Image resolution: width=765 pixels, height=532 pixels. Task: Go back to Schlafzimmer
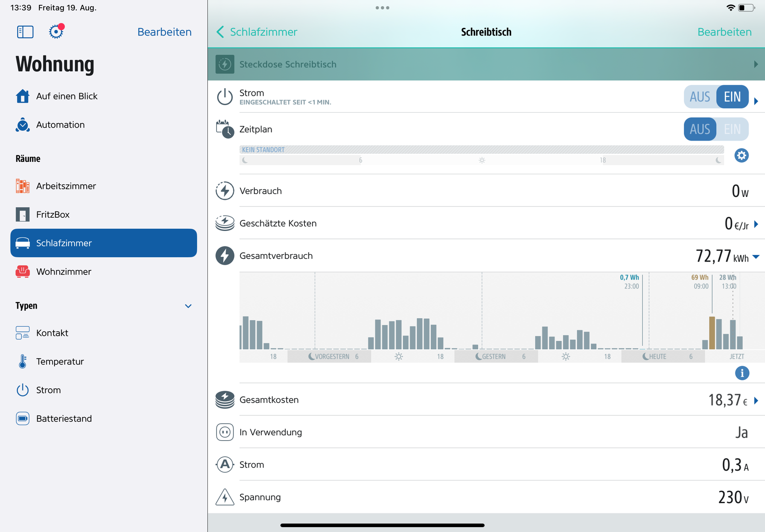click(x=257, y=32)
